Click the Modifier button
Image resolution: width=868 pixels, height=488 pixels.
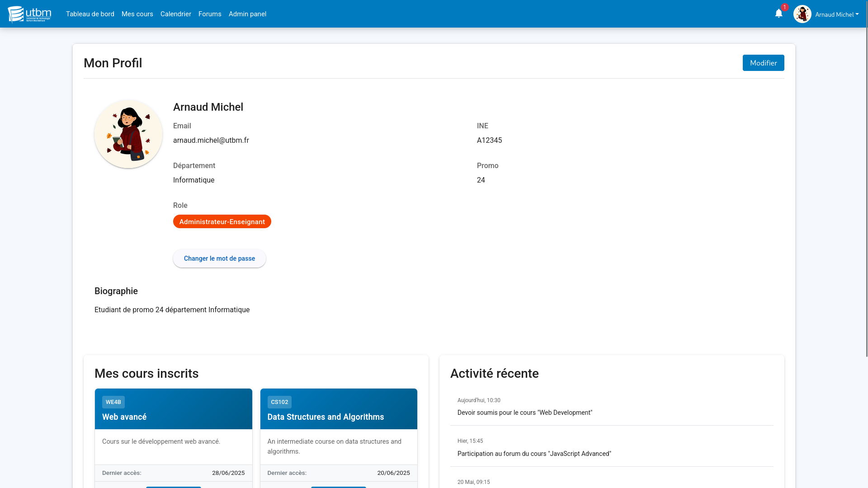[x=763, y=63]
